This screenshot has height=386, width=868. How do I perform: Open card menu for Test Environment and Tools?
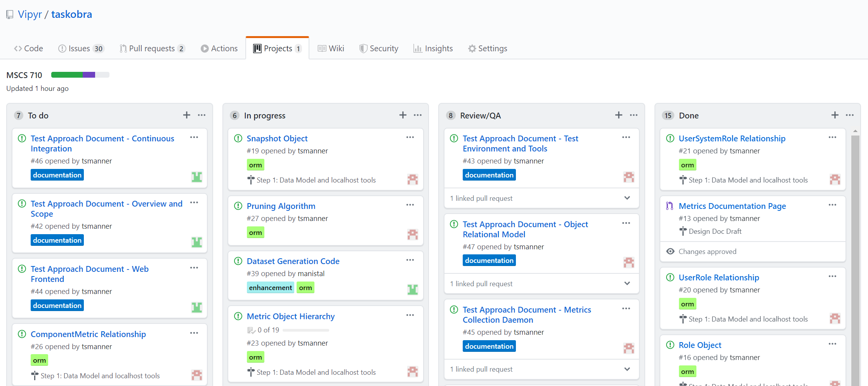[x=626, y=137]
